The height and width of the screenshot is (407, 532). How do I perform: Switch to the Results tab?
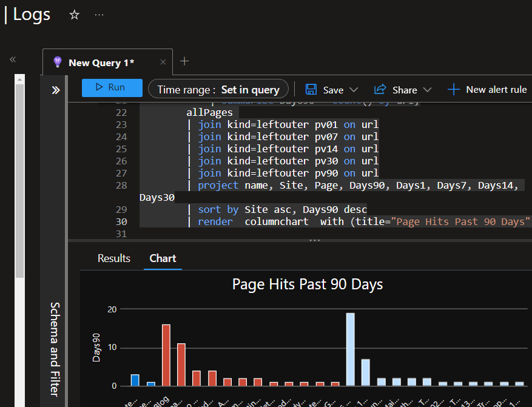tap(113, 258)
